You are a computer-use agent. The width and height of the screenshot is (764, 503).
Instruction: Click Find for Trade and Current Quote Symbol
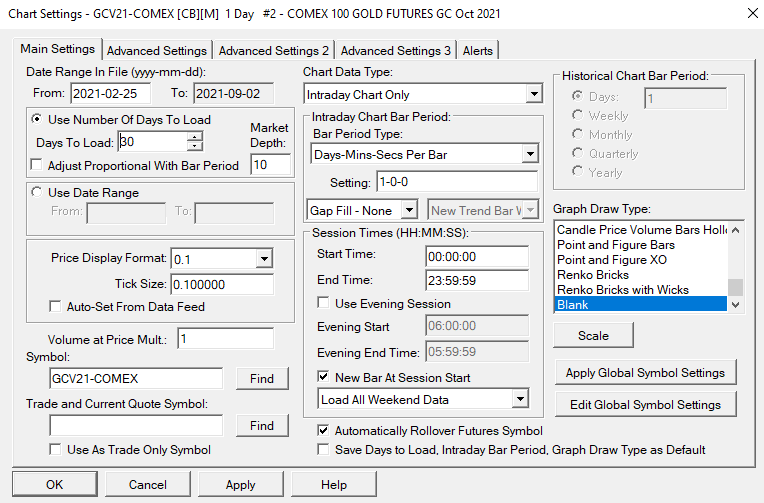262,426
